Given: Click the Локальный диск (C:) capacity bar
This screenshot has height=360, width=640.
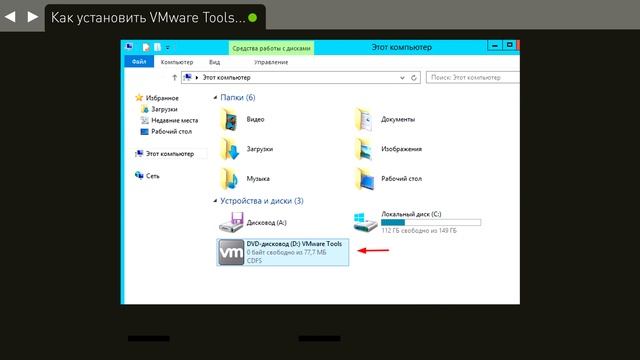Looking at the screenshot, I should click(x=431, y=222).
